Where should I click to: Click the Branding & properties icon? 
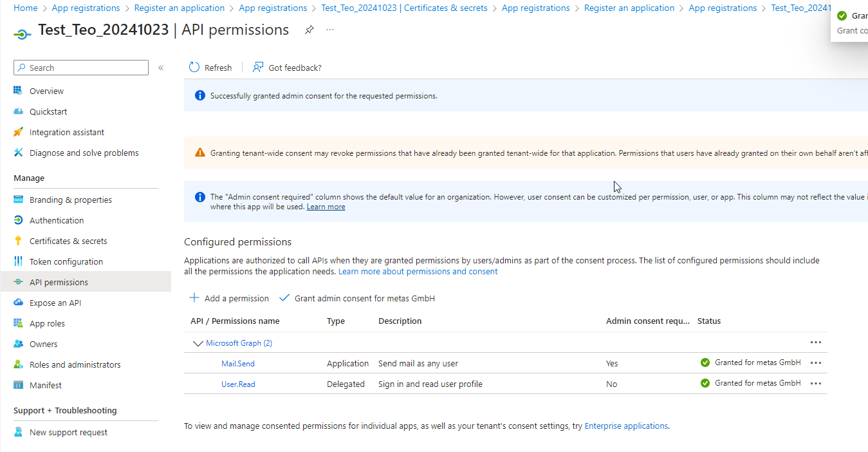[x=18, y=200]
